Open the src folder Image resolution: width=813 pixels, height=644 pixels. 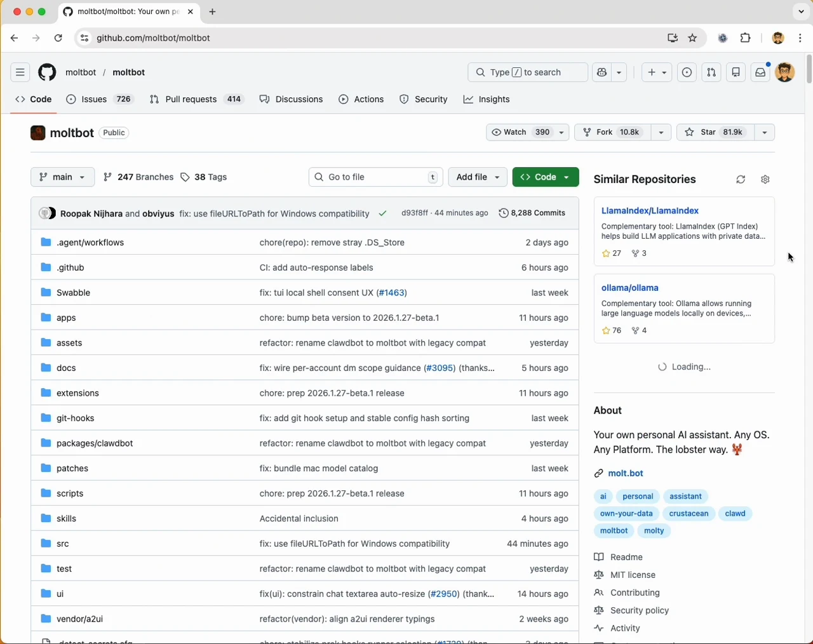[63, 544]
